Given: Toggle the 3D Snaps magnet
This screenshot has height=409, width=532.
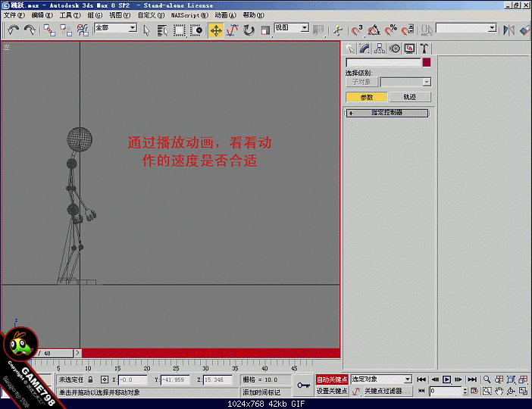Looking at the screenshot, I should [357, 30].
